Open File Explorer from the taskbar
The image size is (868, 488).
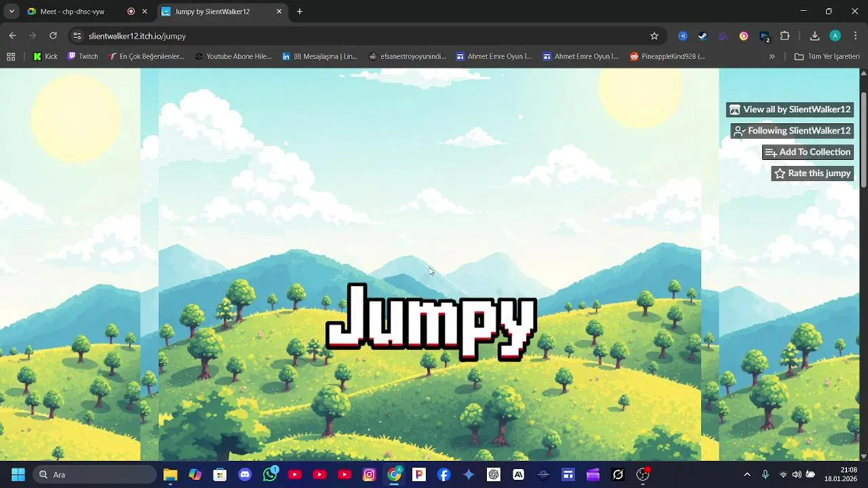[170, 475]
